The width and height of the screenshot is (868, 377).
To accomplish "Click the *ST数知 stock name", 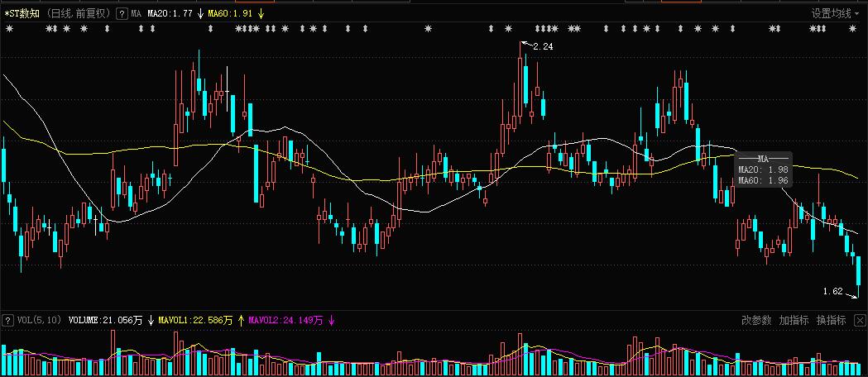I will (22, 14).
